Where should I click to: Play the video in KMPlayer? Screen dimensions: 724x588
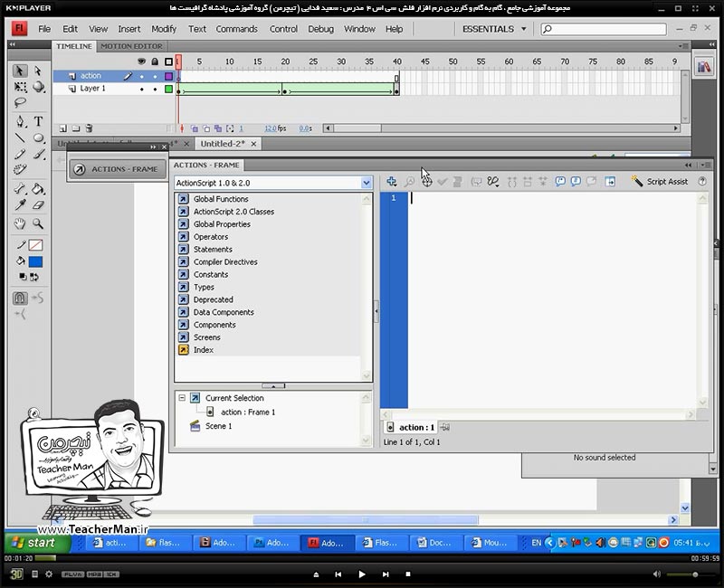tap(361, 574)
